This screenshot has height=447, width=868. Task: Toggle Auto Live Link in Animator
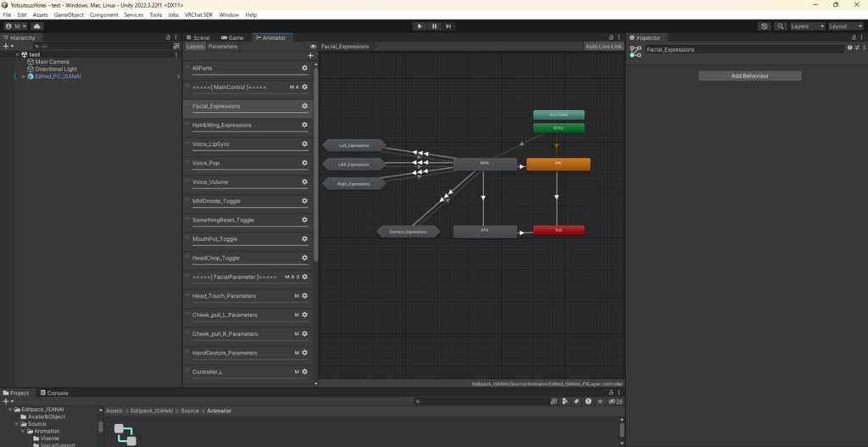pos(604,47)
